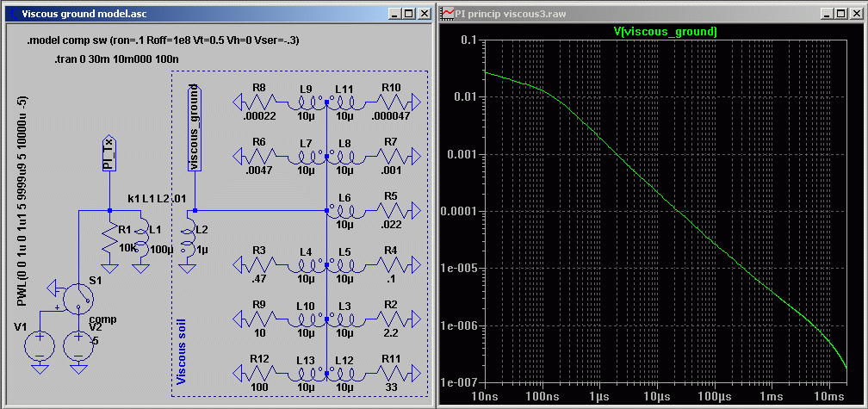
Task: Click the R12 100 ohm resistor
Action: [x=258, y=373]
